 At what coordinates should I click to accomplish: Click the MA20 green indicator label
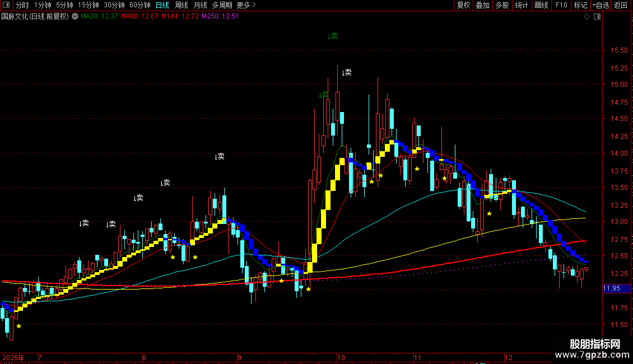99,17
